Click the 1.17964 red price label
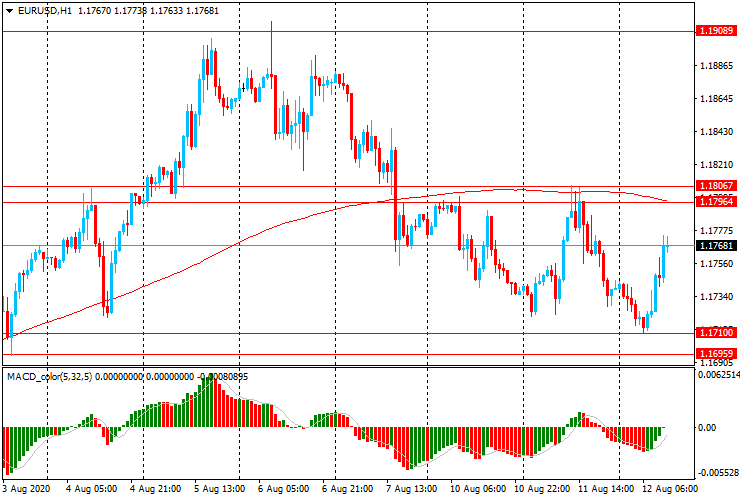740x500 pixels. point(716,202)
